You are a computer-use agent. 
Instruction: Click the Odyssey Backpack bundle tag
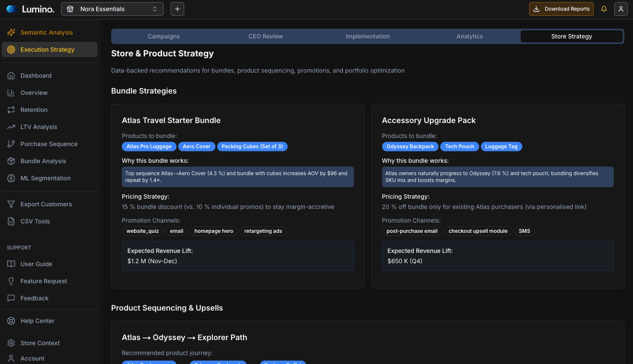[410, 147]
